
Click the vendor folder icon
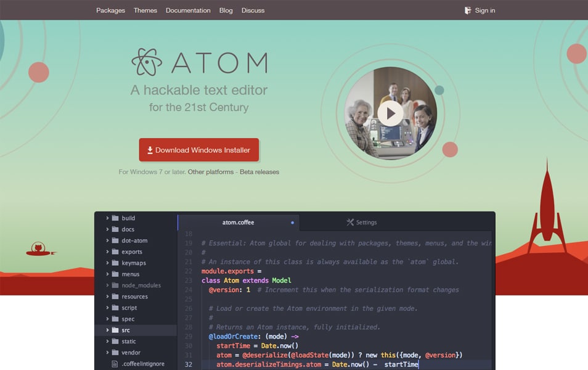(x=115, y=353)
